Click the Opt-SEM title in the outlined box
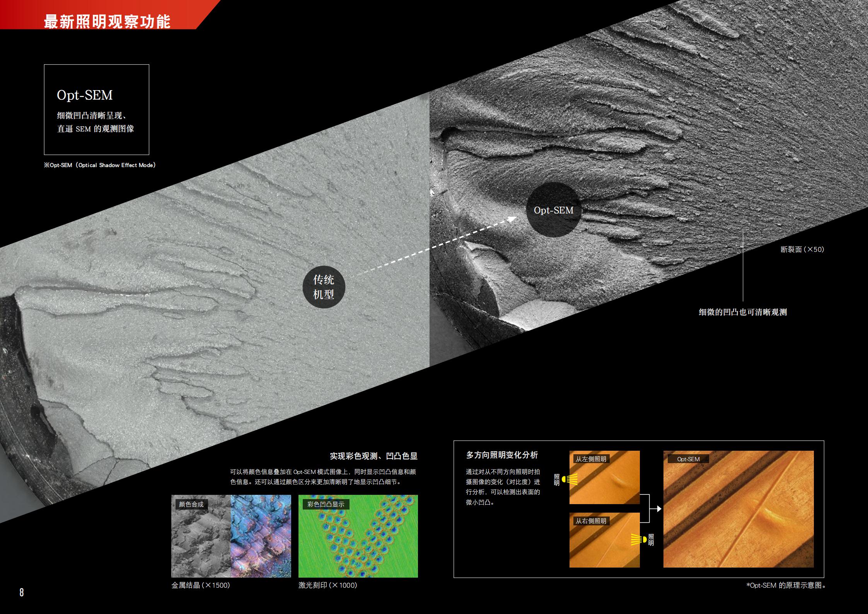This screenshot has height=614, width=868. (x=85, y=95)
